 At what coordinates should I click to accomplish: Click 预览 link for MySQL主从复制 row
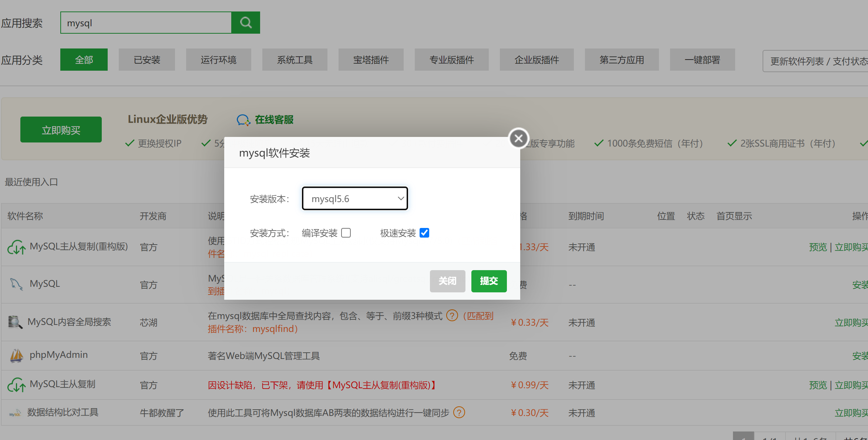(x=818, y=385)
